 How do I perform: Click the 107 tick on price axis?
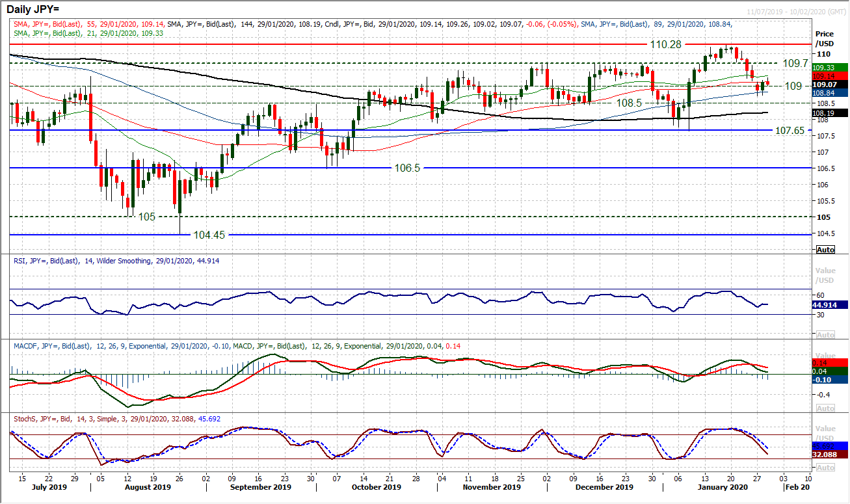tap(822, 152)
